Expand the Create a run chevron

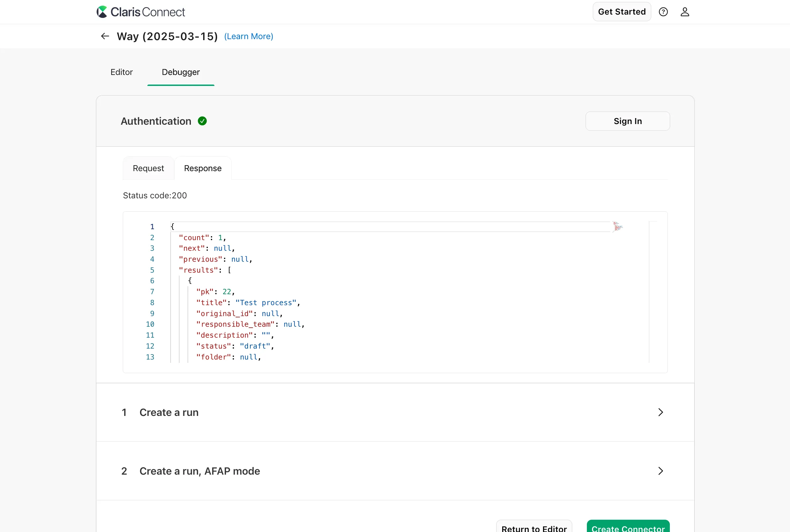coord(660,412)
